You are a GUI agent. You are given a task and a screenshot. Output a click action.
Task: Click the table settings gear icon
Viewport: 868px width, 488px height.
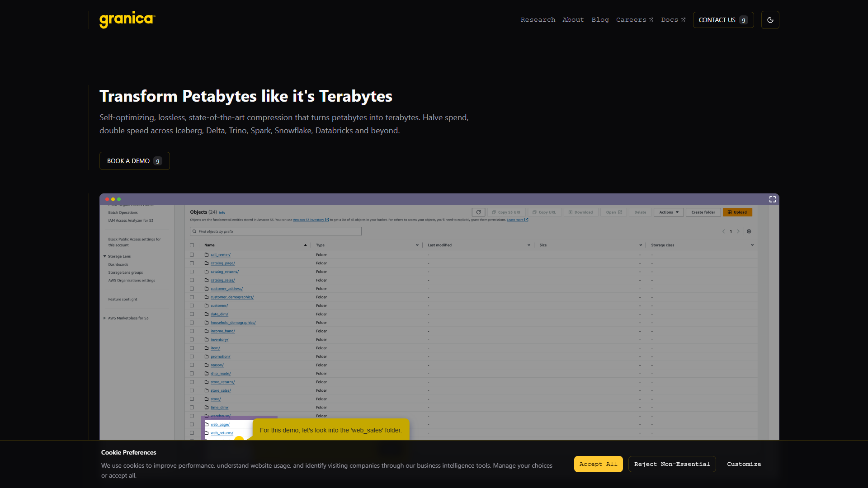(x=749, y=231)
